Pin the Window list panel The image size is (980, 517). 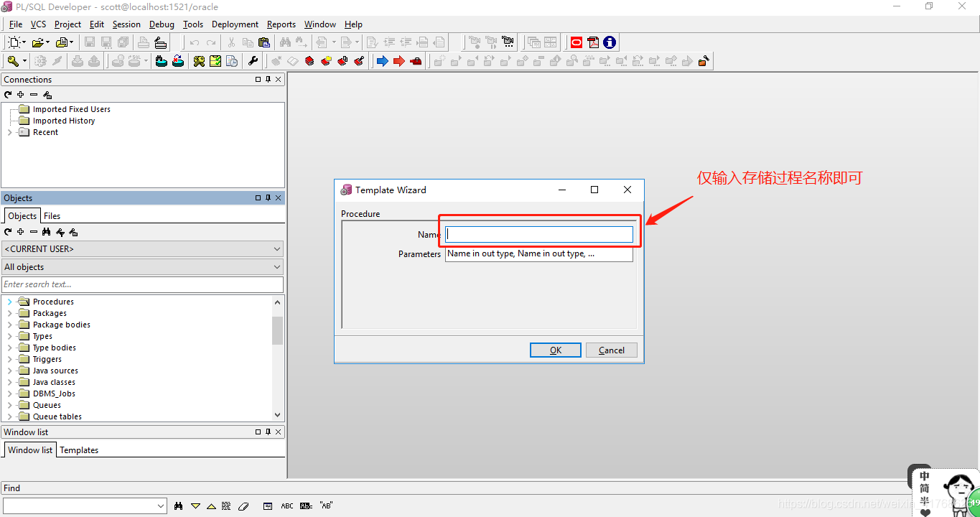click(x=268, y=432)
